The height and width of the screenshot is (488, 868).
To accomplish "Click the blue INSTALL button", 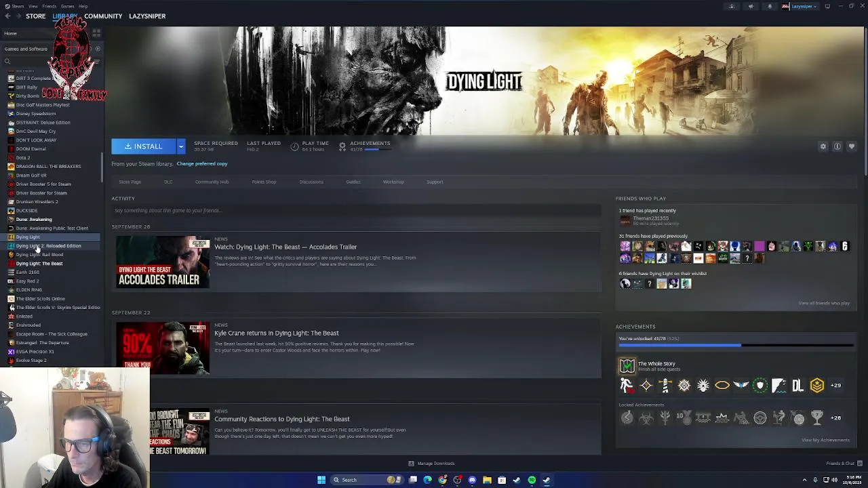I will [144, 146].
